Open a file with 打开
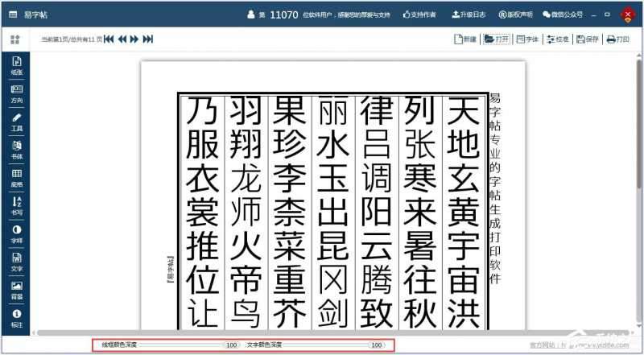Viewport: 644px width, 355px height. point(497,39)
